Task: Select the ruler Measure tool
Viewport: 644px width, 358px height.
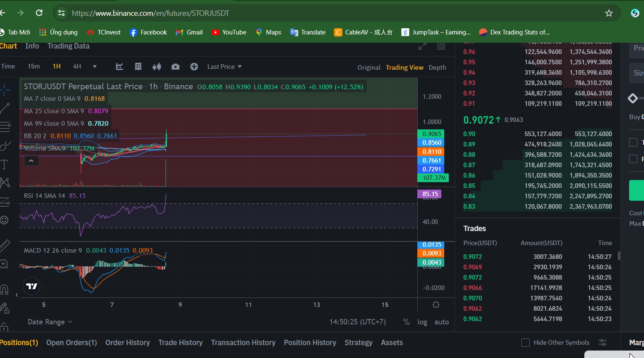Action: (4, 245)
